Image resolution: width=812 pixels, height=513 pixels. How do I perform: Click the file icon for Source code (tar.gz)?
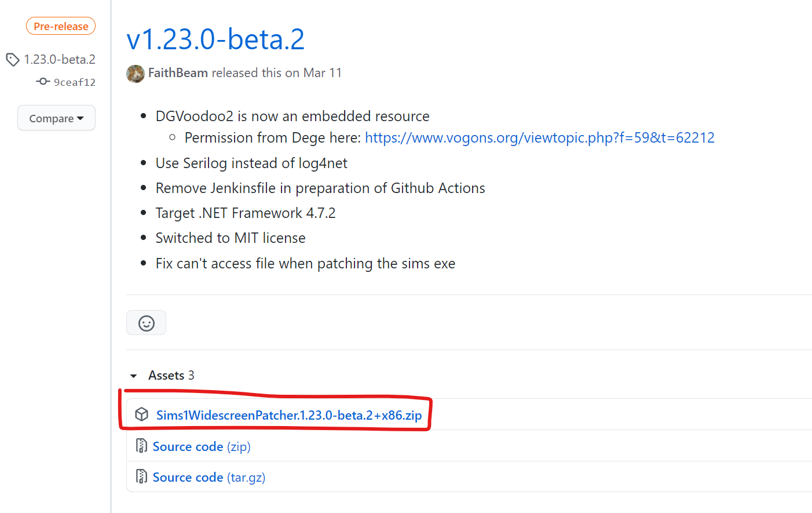point(141,476)
